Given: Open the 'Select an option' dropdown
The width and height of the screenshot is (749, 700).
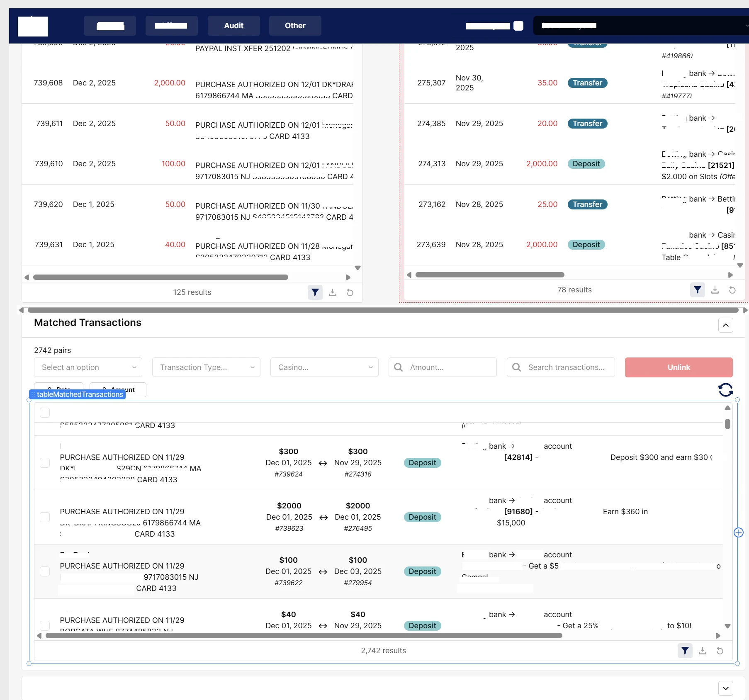Looking at the screenshot, I should [88, 367].
